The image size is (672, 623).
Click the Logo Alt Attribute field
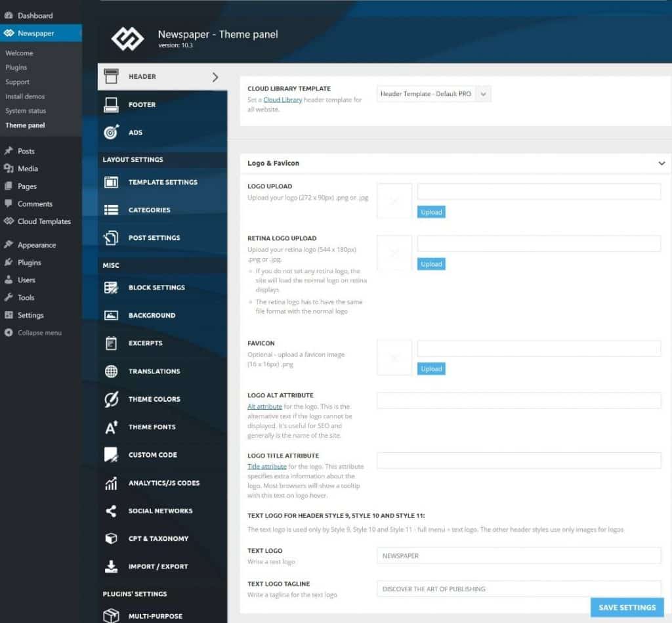(518, 400)
